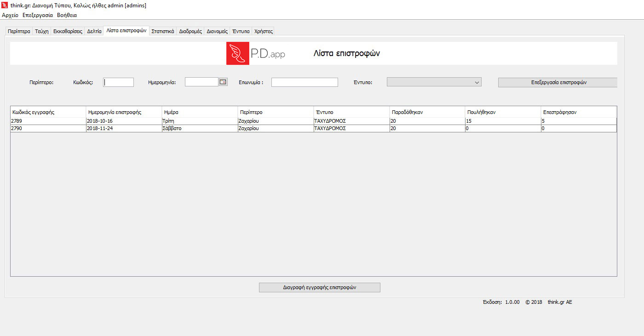The width and height of the screenshot is (644, 336).
Task: Click the calendar date picker icon
Action: [223, 82]
